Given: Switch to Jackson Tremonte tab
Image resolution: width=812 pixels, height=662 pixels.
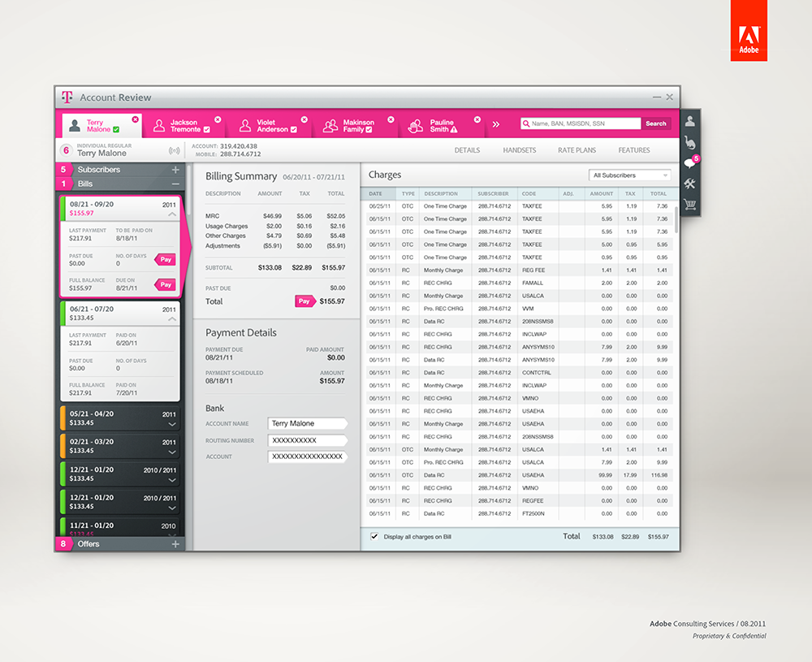Looking at the screenshot, I should [184, 125].
